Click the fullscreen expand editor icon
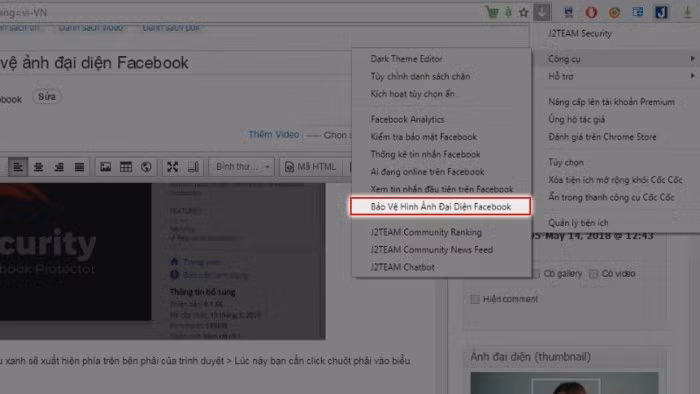 click(x=172, y=167)
